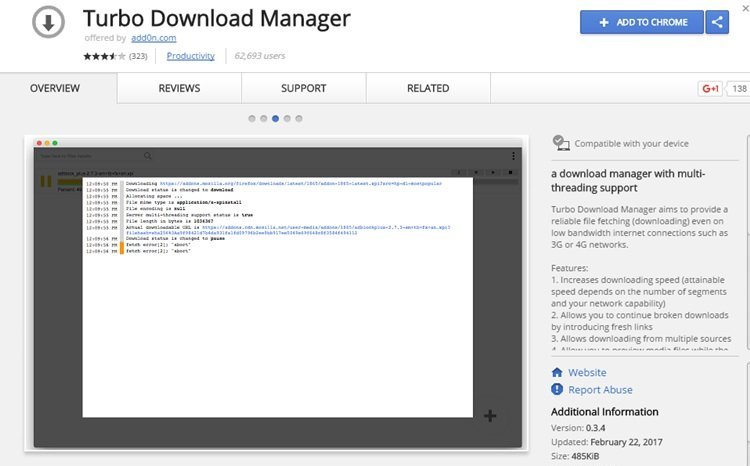The image size is (750, 466).
Task: Click the green window dot in preview
Action: [55, 143]
